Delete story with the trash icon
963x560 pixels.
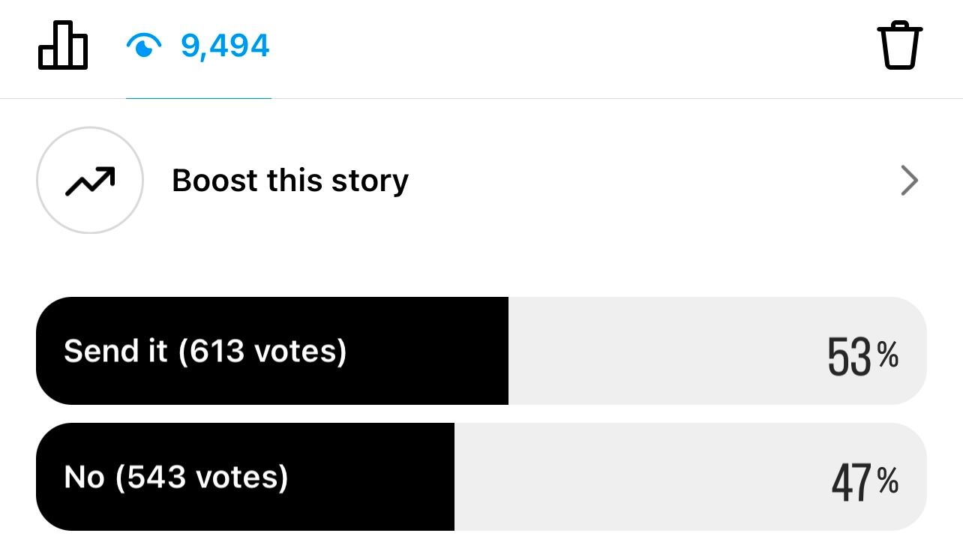(x=899, y=46)
